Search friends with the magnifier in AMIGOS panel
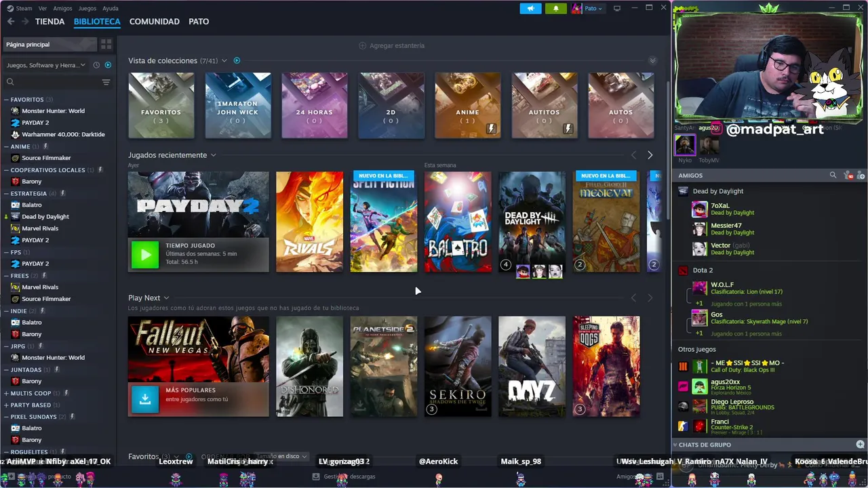868x488 pixels. (833, 176)
